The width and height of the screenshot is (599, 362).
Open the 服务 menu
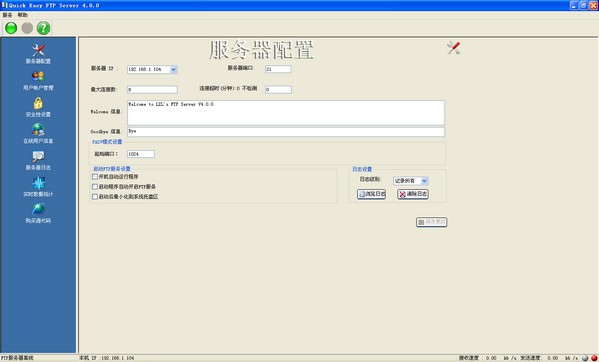coord(7,15)
